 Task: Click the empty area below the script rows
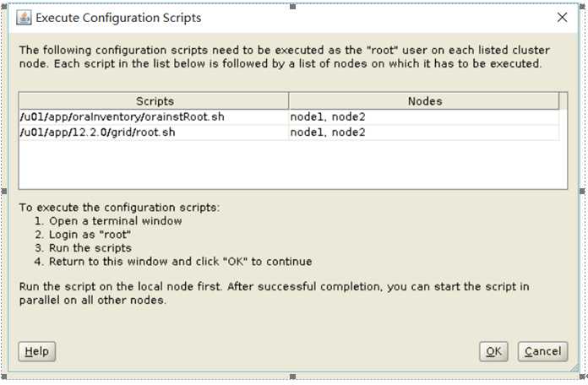point(293,164)
